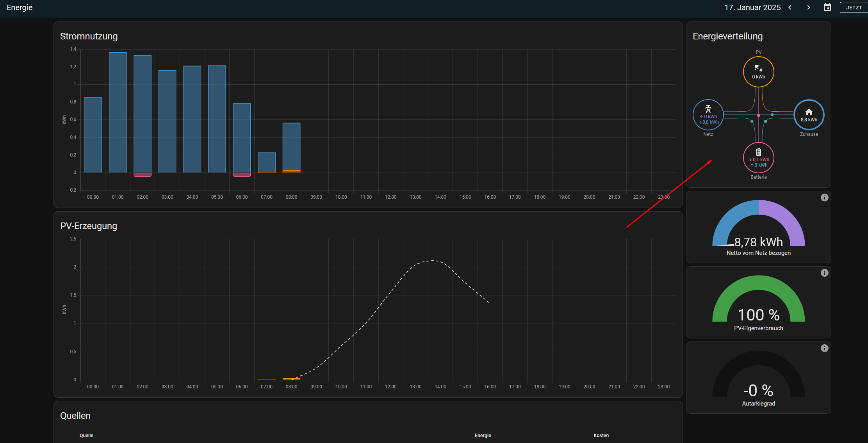Click the 0,1 kWh battery charge value
This screenshot has height=443, width=868.
click(759, 160)
